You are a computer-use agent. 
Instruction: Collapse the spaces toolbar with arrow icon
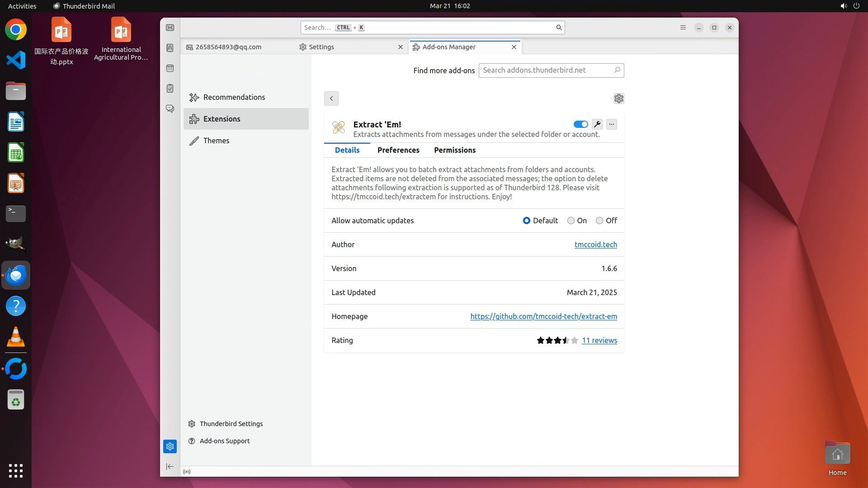[170, 466]
